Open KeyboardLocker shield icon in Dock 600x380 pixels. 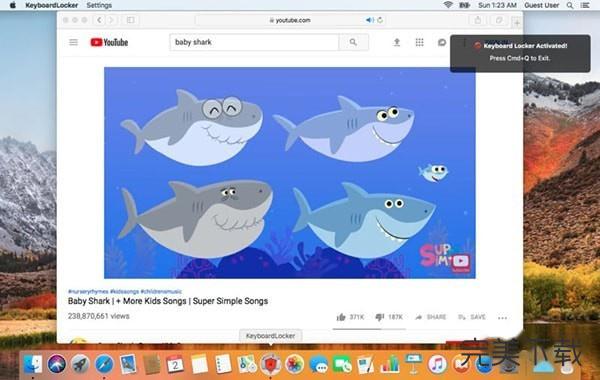click(271, 364)
